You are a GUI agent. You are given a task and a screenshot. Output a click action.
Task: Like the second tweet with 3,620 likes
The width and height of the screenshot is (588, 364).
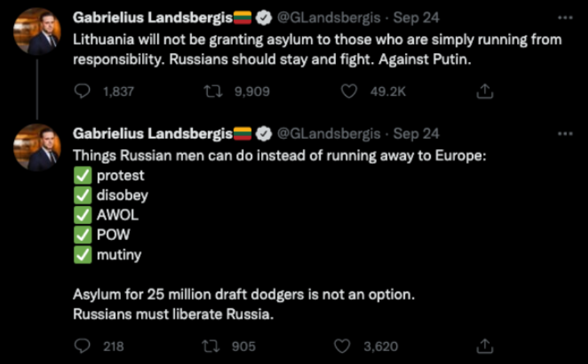pyautogui.click(x=344, y=346)
